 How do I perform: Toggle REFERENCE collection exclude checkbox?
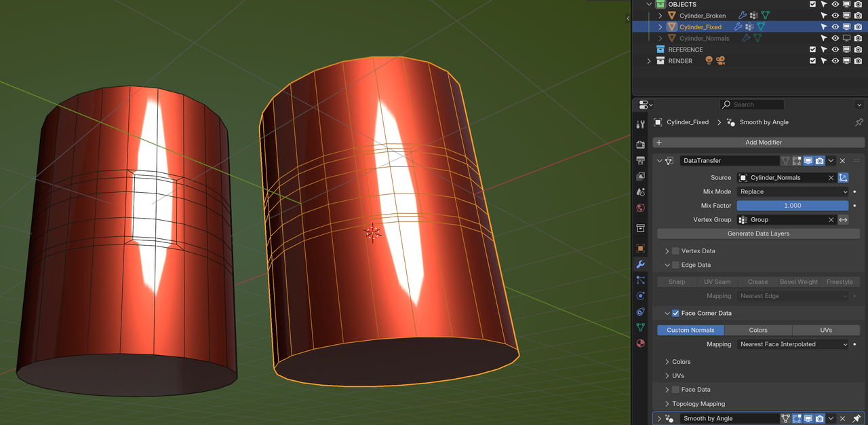[813, 50]
